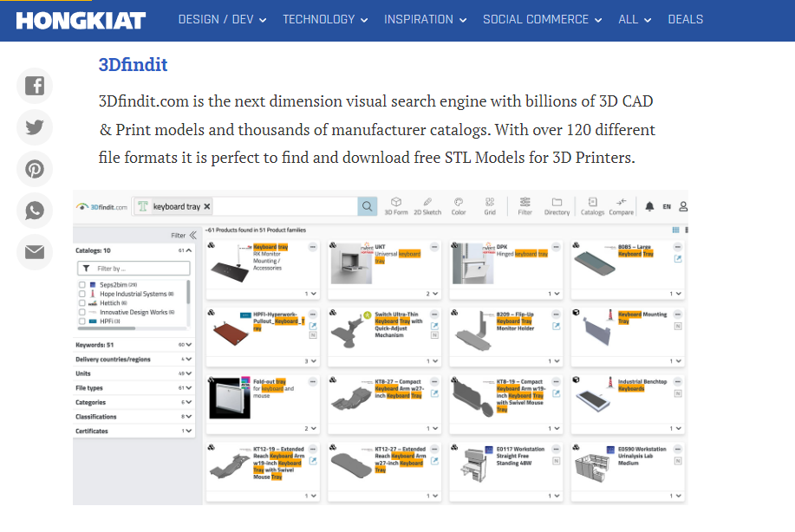795x532 pixels.
Task: Expand variants on UKT Universal keyboard tray
Action: tap(432, 294)
